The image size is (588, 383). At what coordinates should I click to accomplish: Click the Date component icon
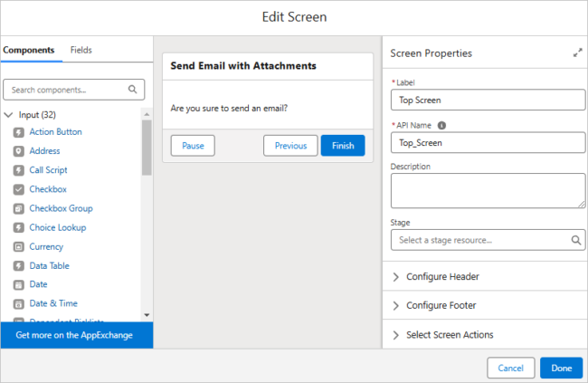(19, 285)
